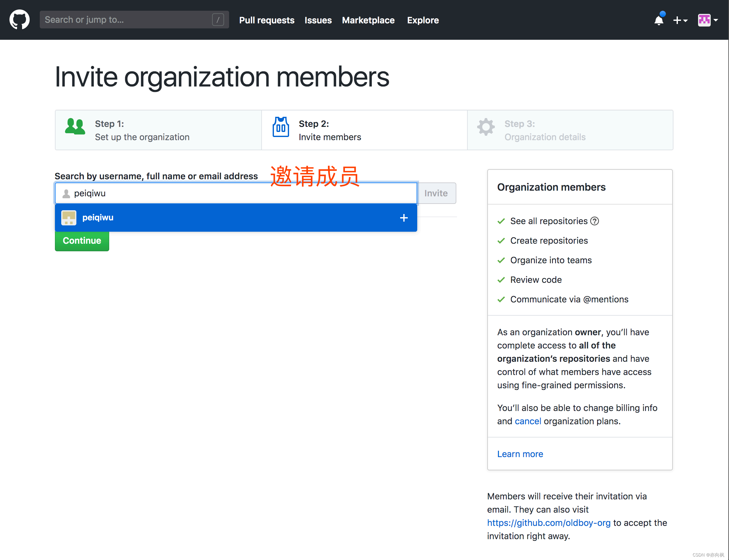Select peiqiwu avatar in suggestion list

(68, 218)
